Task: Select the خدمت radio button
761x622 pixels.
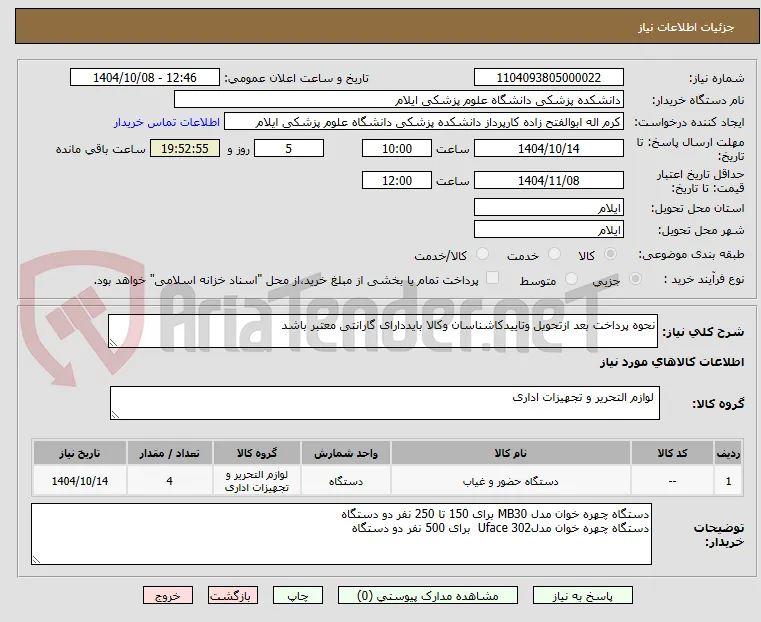Action: pyautogui.click(x=554, y=254)
